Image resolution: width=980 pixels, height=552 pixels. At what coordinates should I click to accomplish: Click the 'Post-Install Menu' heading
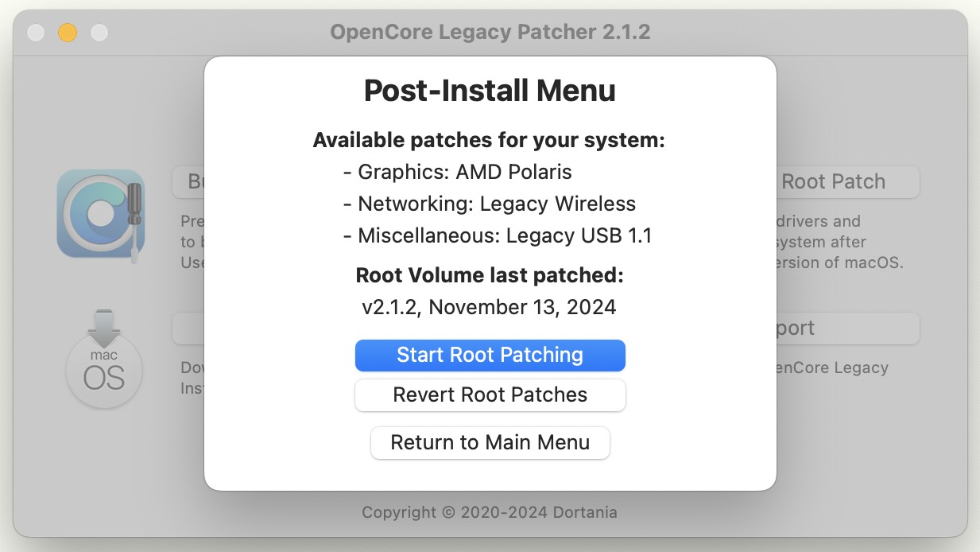click(x=490, y=91)
